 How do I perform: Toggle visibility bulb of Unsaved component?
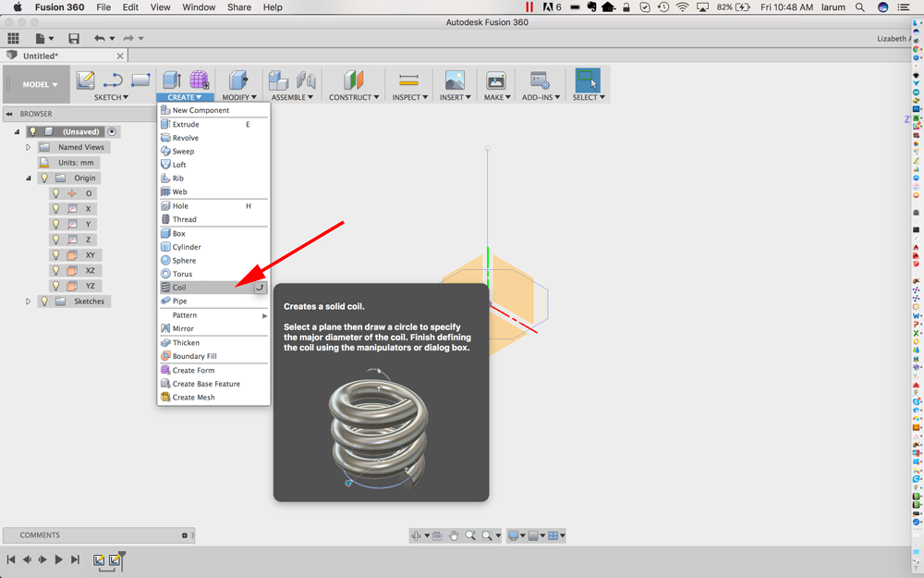[33, 131]
